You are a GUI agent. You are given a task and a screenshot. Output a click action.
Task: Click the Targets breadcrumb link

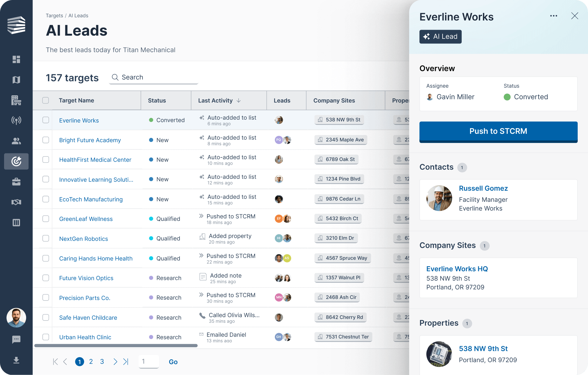click(x=54, y=15)
